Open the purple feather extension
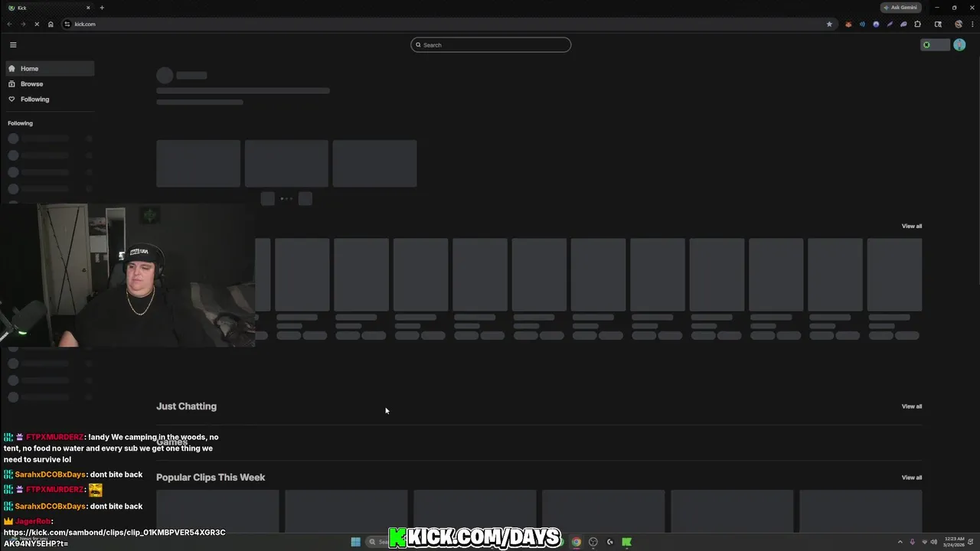Image resolution: width=980 pixels, height=551 pixels. pyautogui.click(x=890, y=24)
